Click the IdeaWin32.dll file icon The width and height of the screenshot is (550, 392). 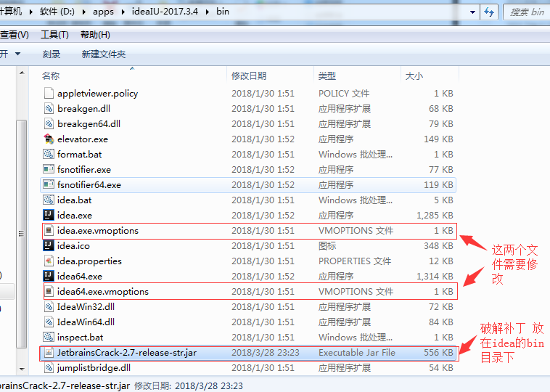(49, 307)
